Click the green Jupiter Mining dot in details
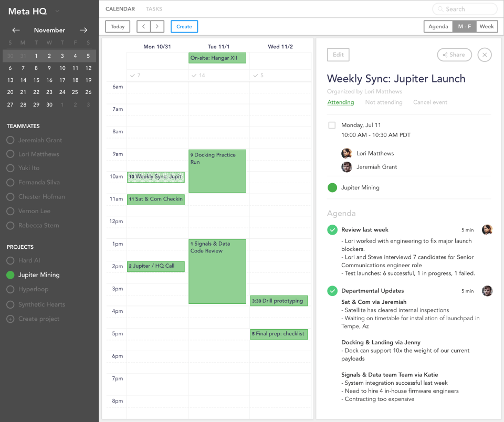This screenshot has width=504, height=422. point(332,187)
